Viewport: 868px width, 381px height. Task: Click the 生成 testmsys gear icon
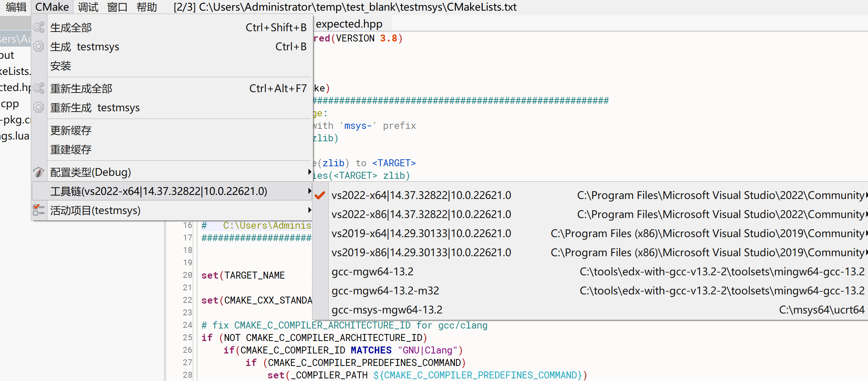tap(38, 46)
